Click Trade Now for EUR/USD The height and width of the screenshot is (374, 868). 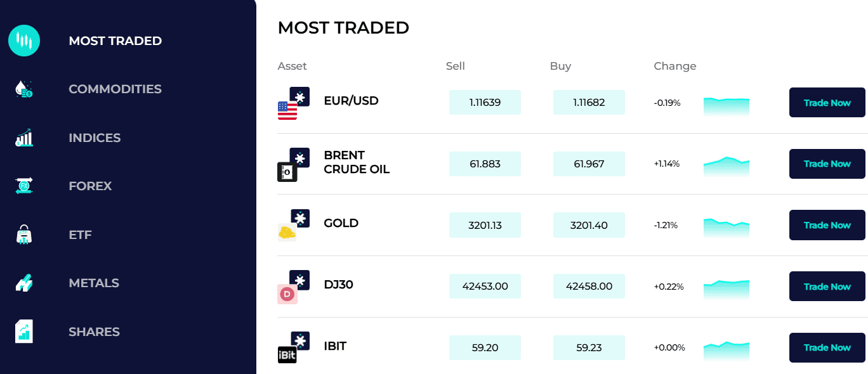tap(827, 102)
